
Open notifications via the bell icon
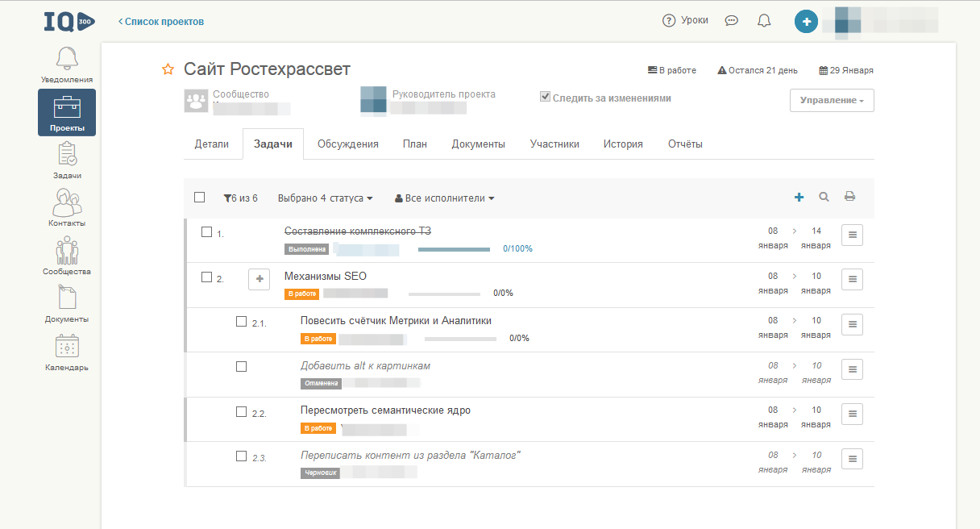[762, 21]
